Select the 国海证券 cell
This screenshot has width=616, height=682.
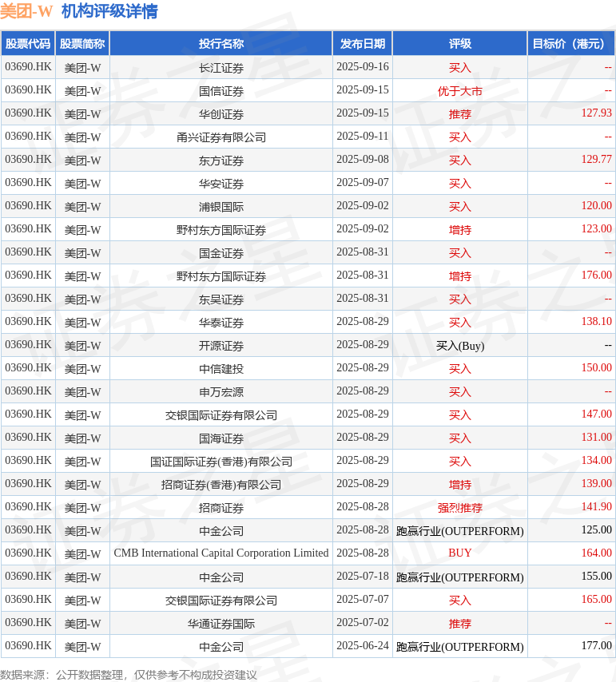(x=221, y=438)
